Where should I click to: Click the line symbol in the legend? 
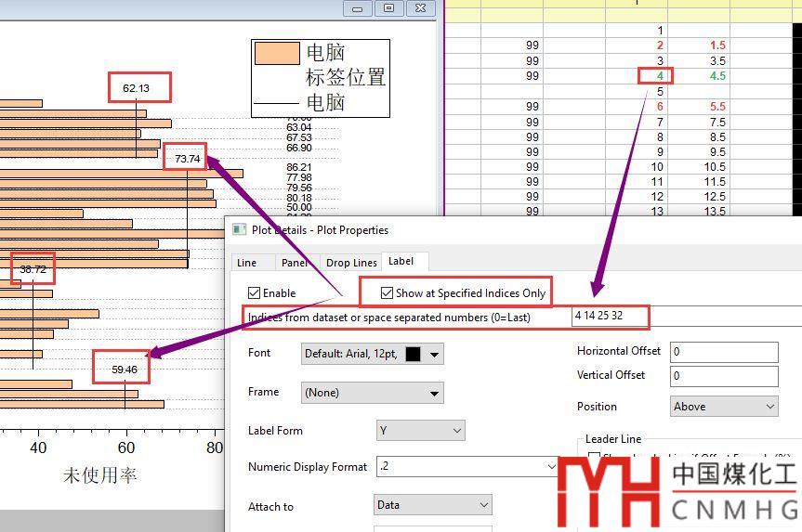(276, 102)
